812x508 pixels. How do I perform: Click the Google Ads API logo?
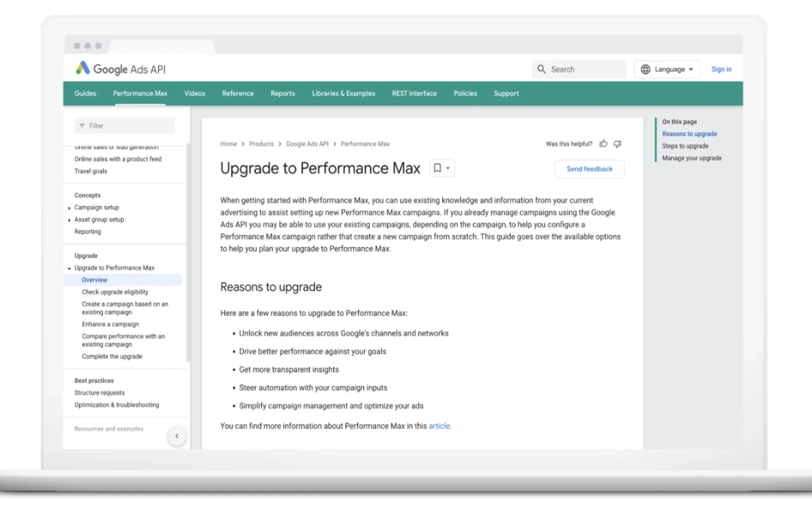click(120, 69)
